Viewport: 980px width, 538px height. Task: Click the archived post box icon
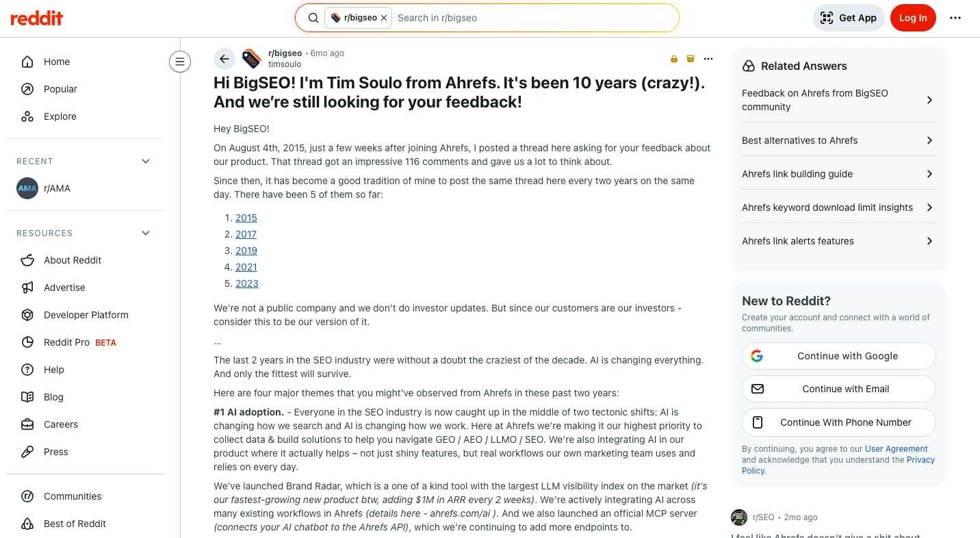[x=691, y=59]
